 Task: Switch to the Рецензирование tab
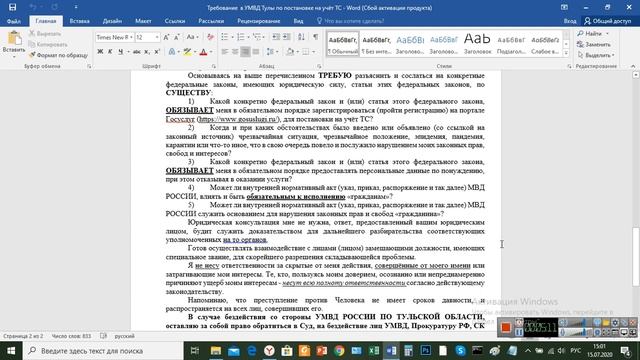258,21
